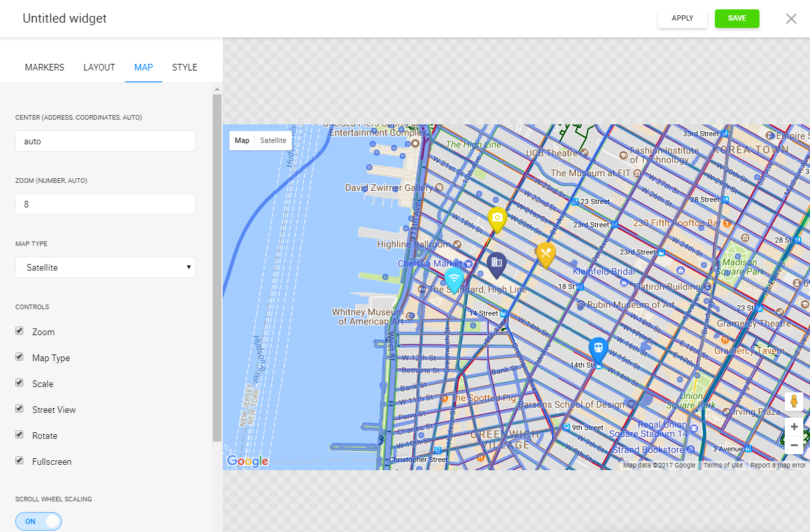
Task: Click the Zoom number input field
Action: pyautogui.click(x=105, y=204)
